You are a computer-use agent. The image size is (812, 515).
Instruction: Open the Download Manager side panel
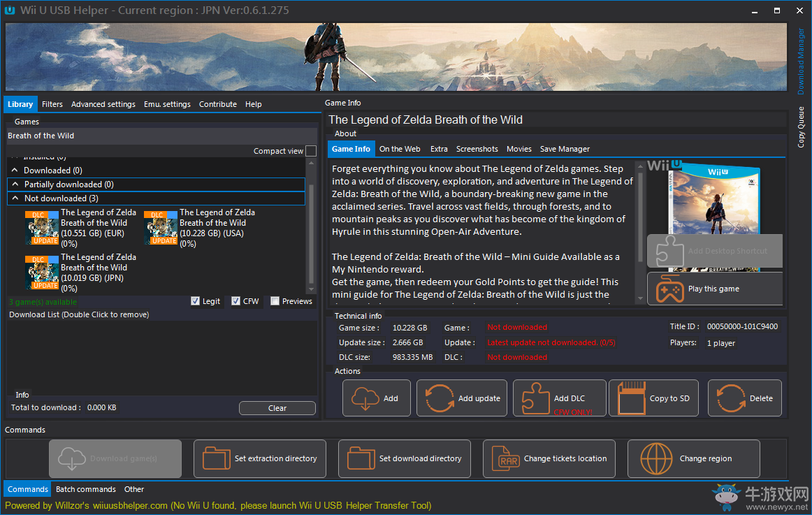tap(801, 61)
